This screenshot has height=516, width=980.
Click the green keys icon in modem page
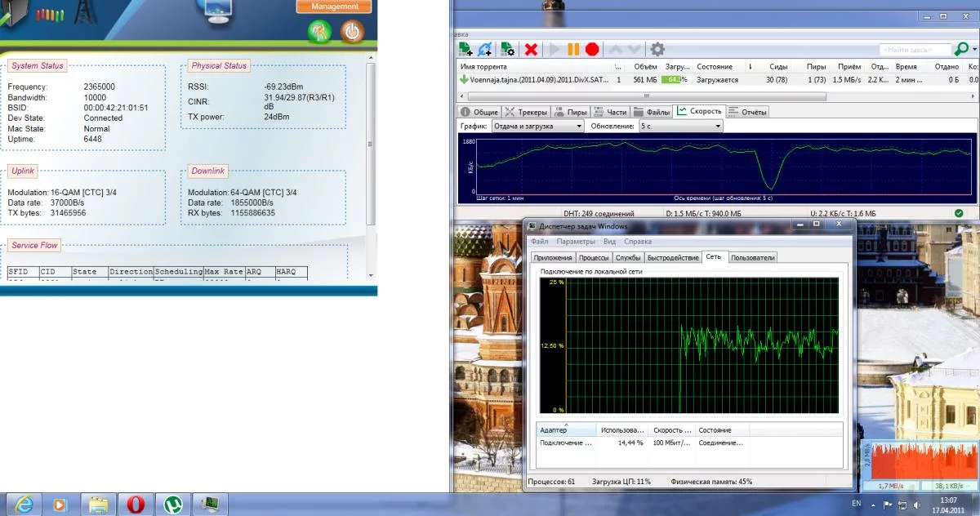click(x=319, y=32)
